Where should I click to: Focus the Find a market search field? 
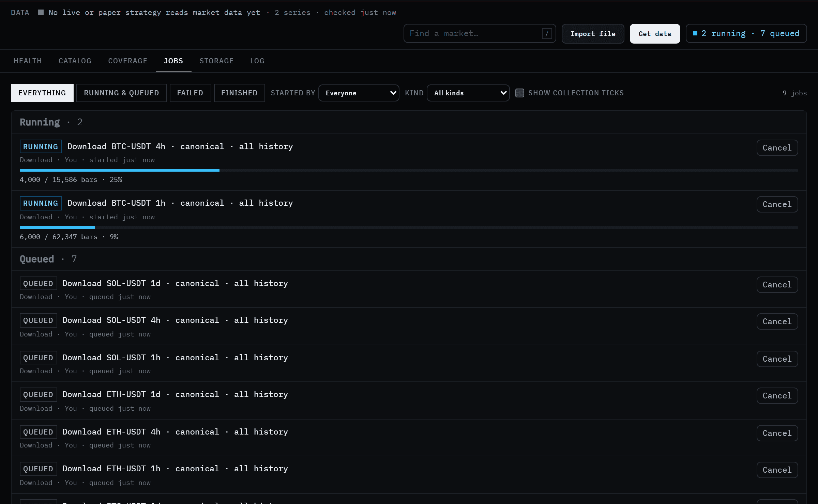pyautogui.click(x=480, y=33)
